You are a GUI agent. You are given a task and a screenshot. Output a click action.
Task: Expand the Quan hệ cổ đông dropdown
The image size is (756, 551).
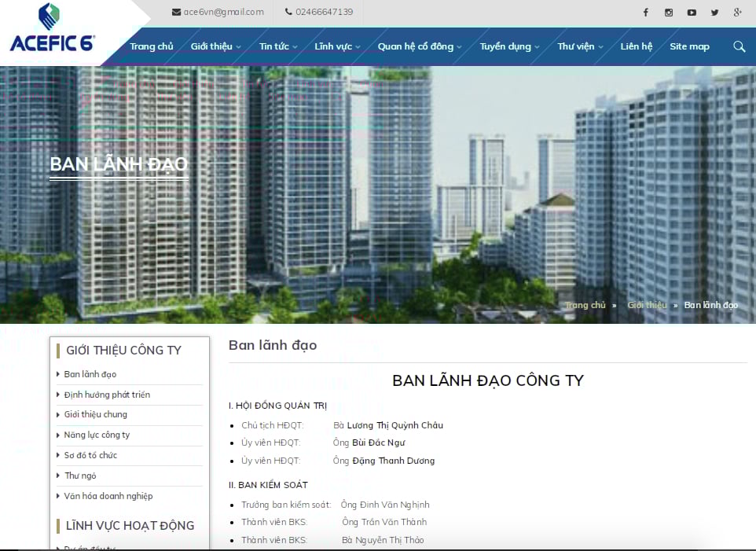point(415,46)
